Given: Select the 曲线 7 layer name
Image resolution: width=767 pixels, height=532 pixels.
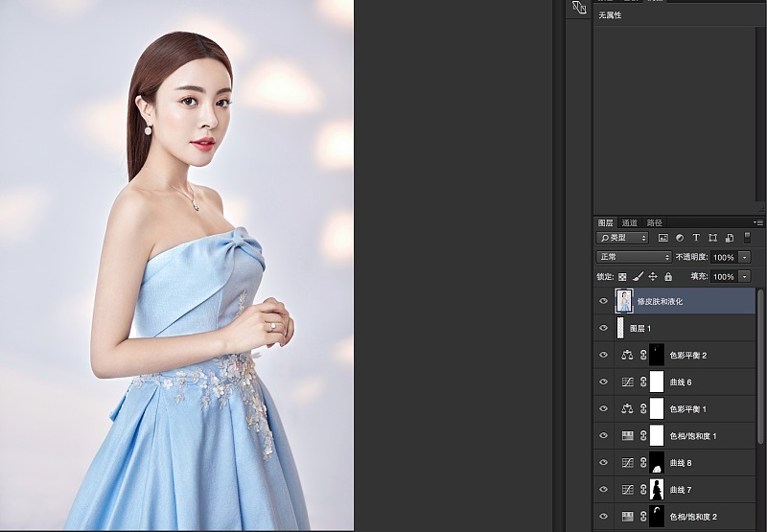Looking at the screenshot, I should 681,490.
